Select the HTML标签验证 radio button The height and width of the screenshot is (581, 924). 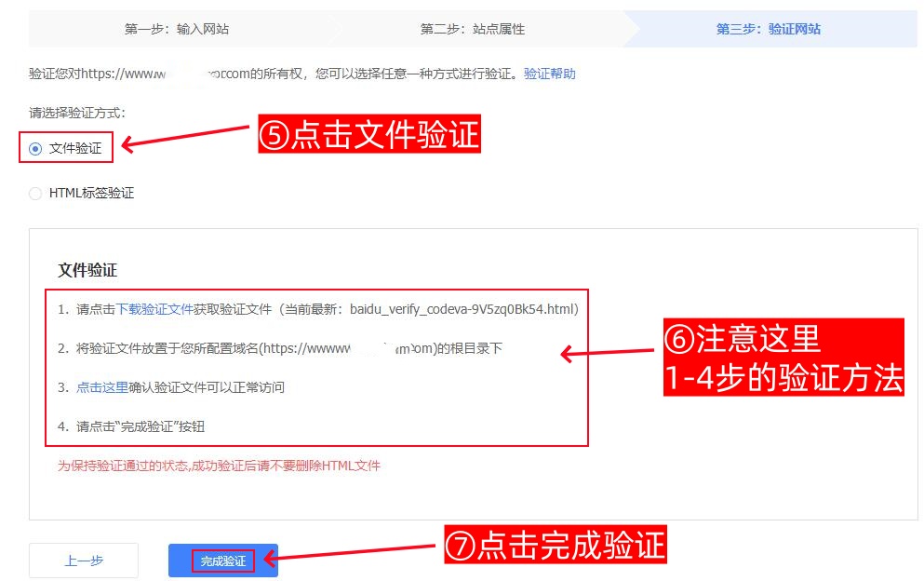pos(34,193)
